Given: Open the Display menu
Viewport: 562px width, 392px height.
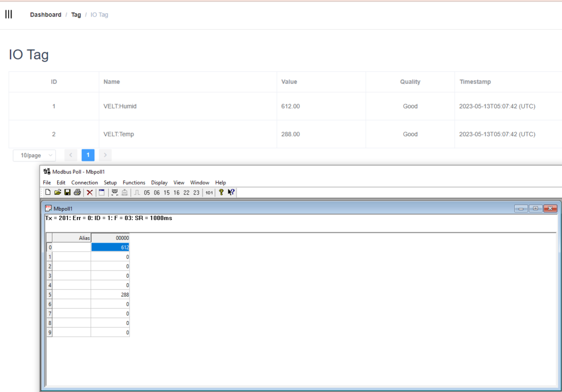Looking at the screenshot, I should pos(159,183).
